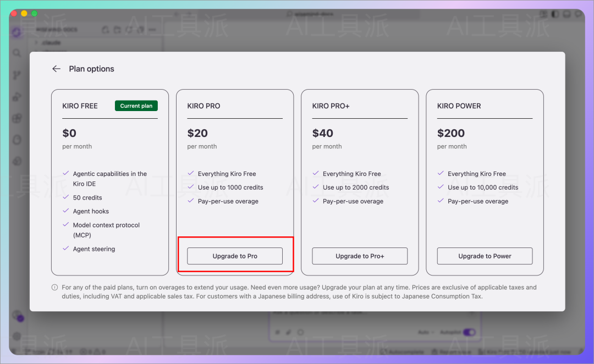Click the '50 credits' feature line
Screen dimensions: 594x364
tap(87, 198)
